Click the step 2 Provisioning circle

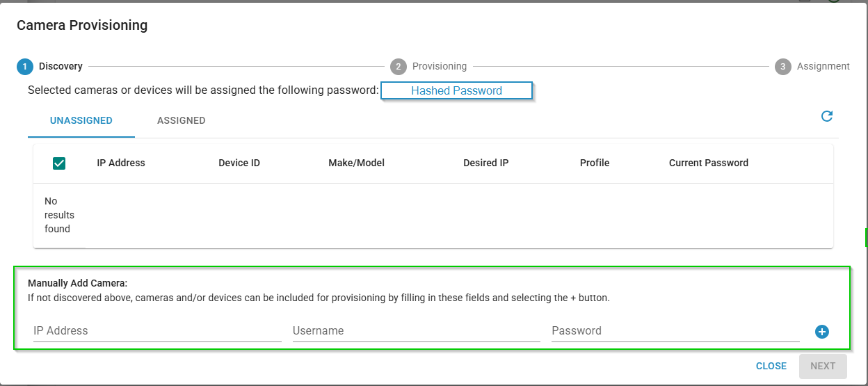pos(398,67)
